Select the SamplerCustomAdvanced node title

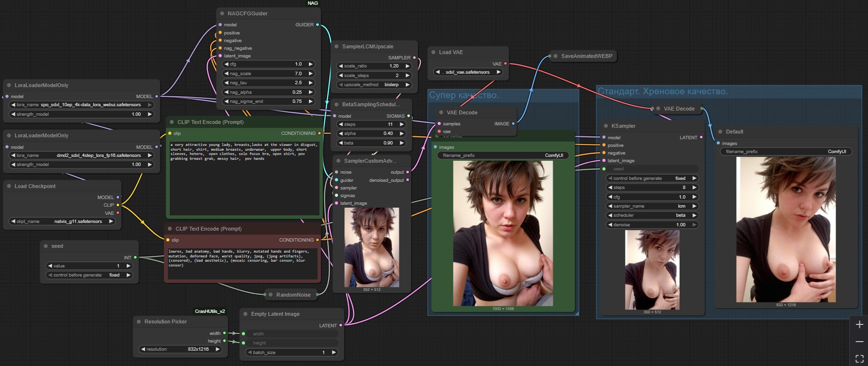370,161
